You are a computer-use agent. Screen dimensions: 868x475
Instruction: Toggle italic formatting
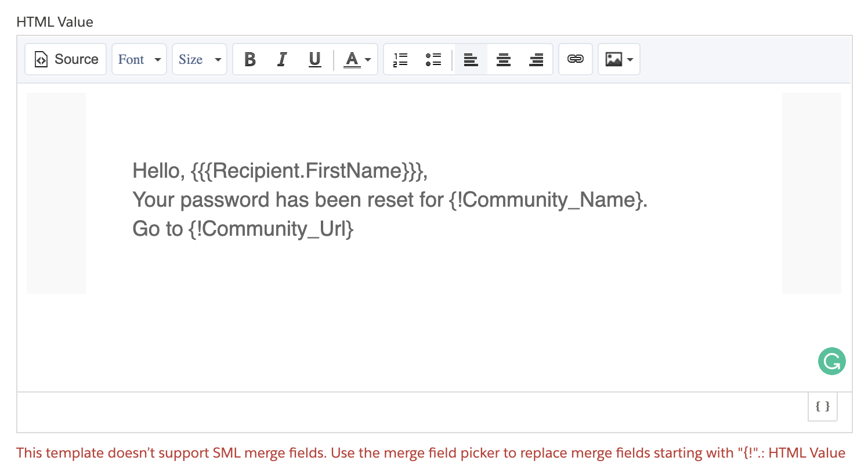click(282, 59)
